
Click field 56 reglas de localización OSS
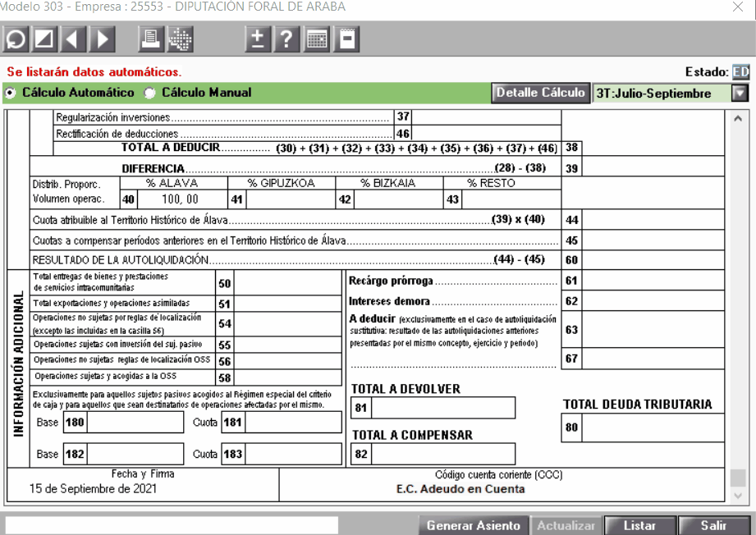click(x=288, y=361)
